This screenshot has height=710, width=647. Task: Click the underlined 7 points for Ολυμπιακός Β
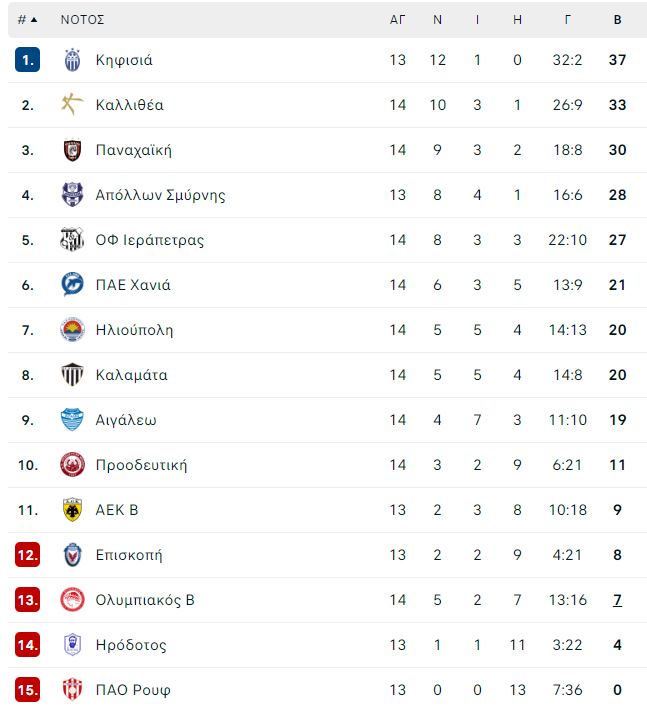[x=617, y=600]
